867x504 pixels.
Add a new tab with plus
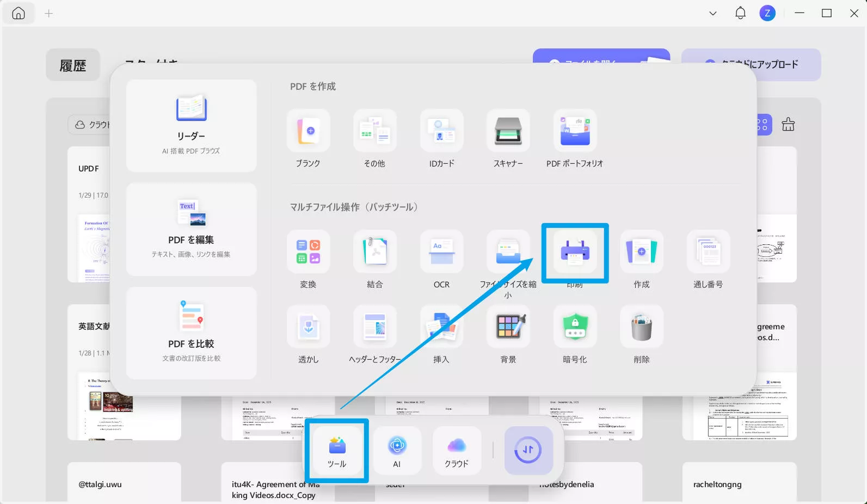(x=48, y=13)
